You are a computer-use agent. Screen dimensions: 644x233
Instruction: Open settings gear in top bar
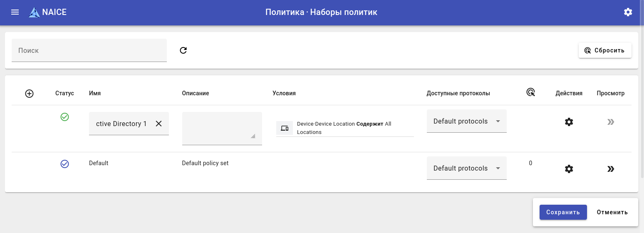coord(628,12)
